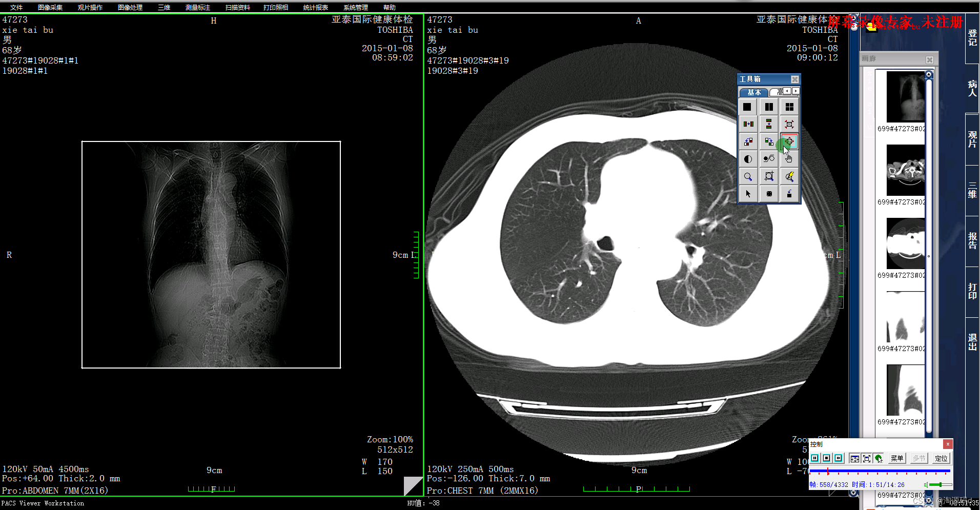Click the vertical image swap tool icon
This screenshot has height=510, width=980.
coord(769,124)
